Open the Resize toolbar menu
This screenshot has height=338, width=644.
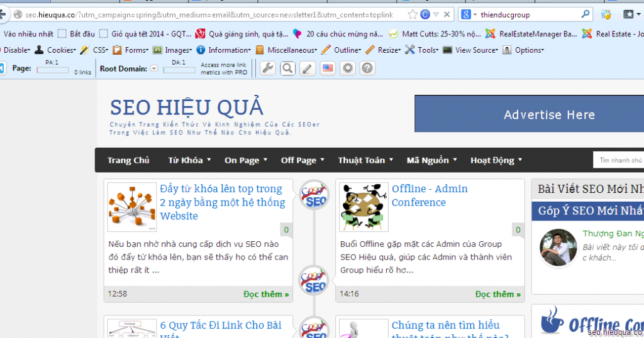click(383, 50)
